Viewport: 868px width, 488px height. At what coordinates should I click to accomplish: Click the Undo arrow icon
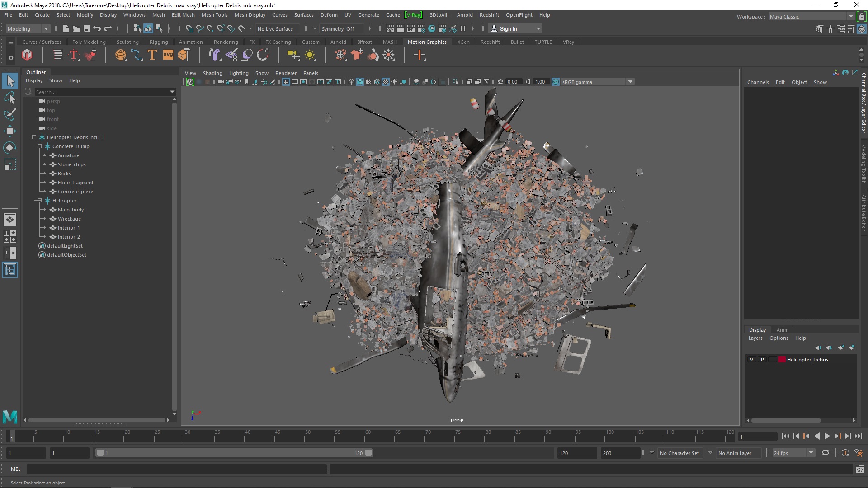97,28
